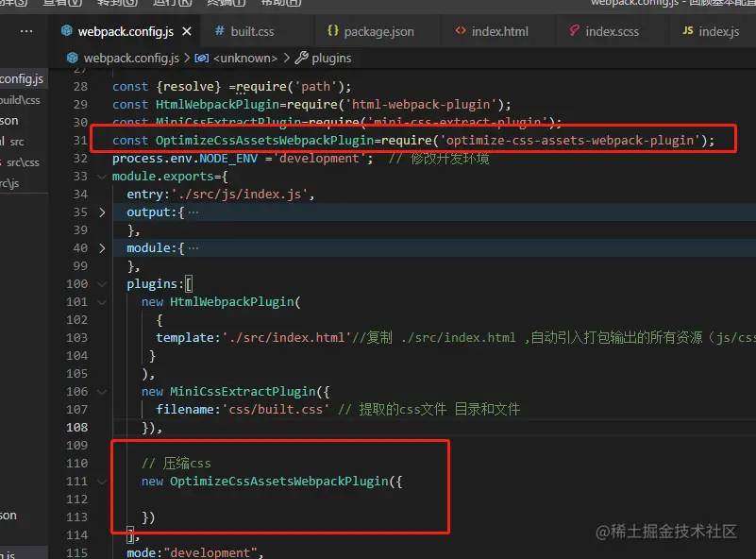Click new MiniCssExtractPlugin on line 106

pos(228,392)
